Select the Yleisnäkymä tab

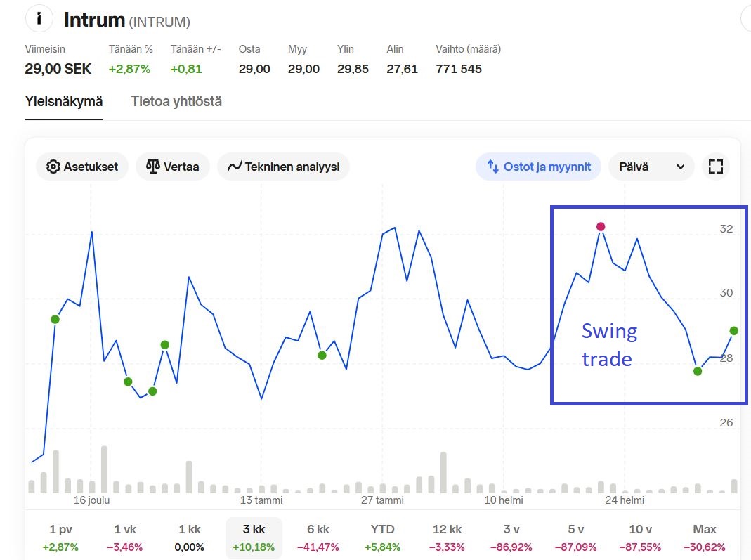64,101
